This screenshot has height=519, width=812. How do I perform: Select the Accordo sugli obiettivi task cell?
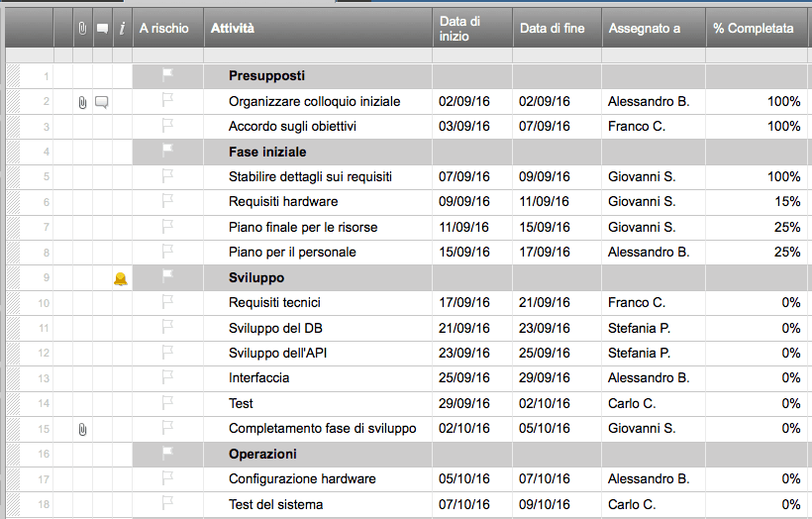[318, 127]
